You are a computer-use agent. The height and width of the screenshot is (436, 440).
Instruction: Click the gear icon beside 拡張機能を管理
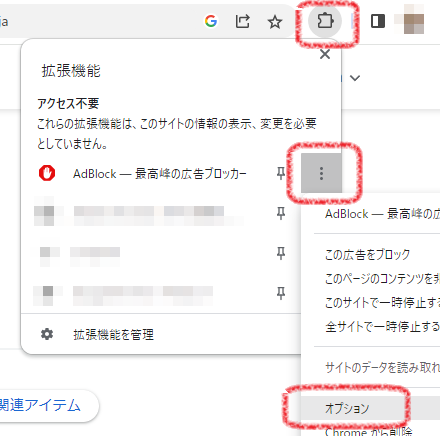[x=47, y=334]
